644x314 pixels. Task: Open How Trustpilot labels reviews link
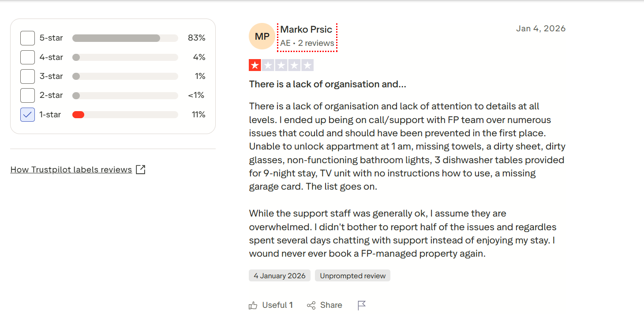point(71,170)
